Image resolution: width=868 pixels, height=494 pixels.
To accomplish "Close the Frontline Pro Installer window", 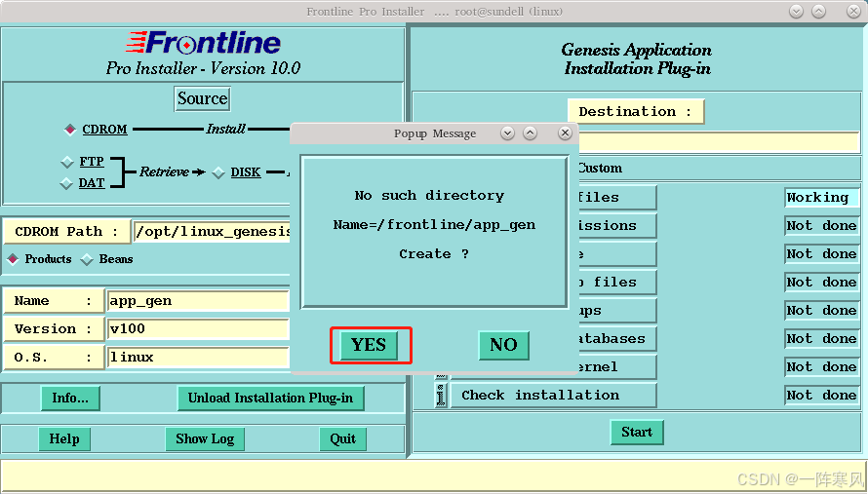I will [853, 11].
